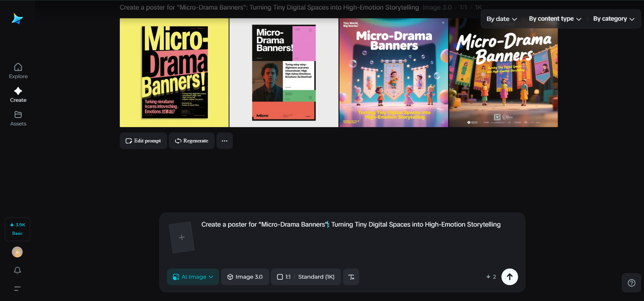Open the Assets folder section
Screen dimensions: 644x301
18,118
